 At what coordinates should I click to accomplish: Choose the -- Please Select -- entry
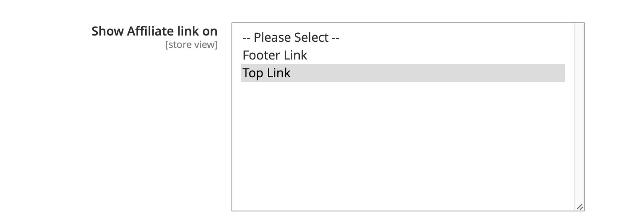[402, 37]
